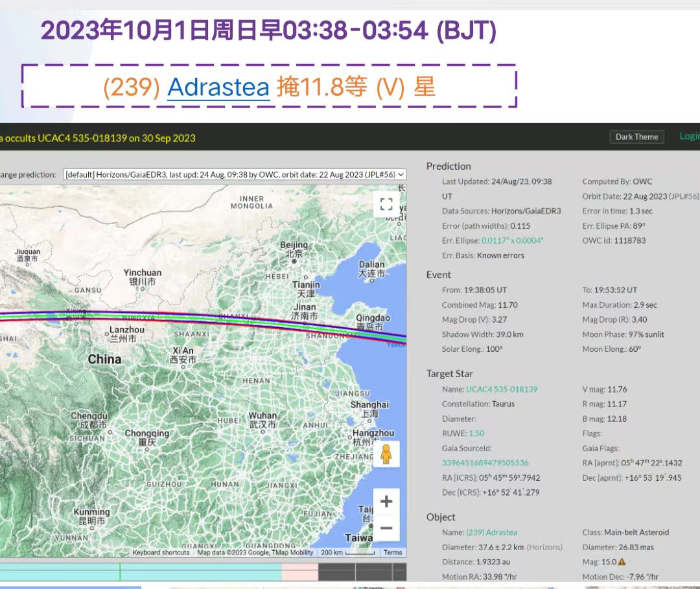Open the Adrastea link in slide title

218,87
